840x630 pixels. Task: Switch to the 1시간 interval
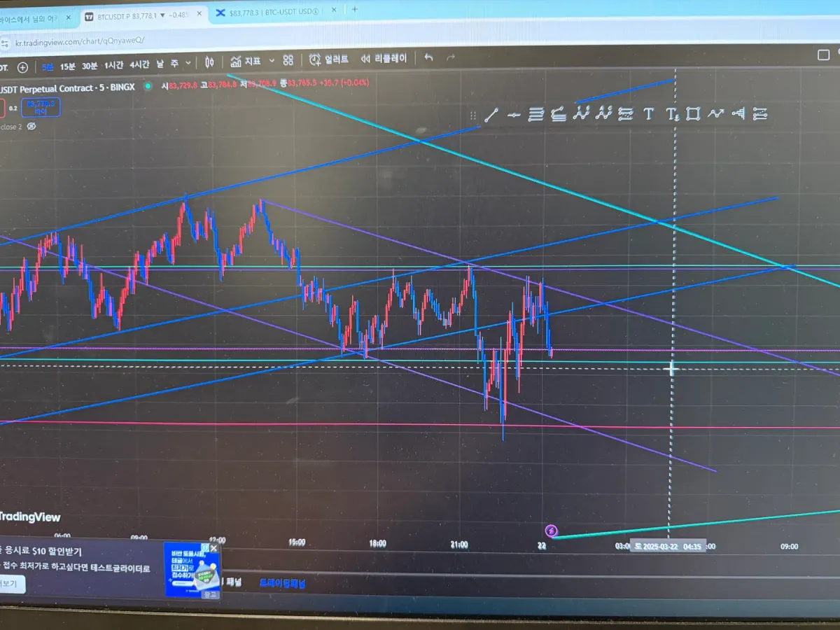tap(114, 65)
